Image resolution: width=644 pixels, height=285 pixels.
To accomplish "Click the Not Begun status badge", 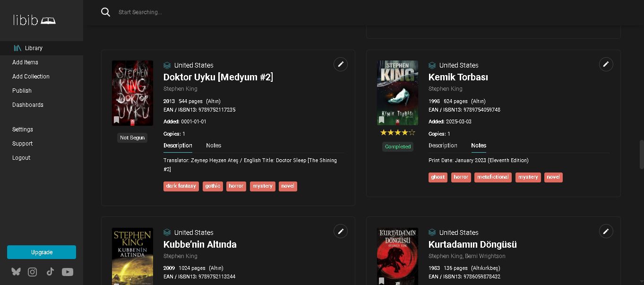I will [132, 138].
